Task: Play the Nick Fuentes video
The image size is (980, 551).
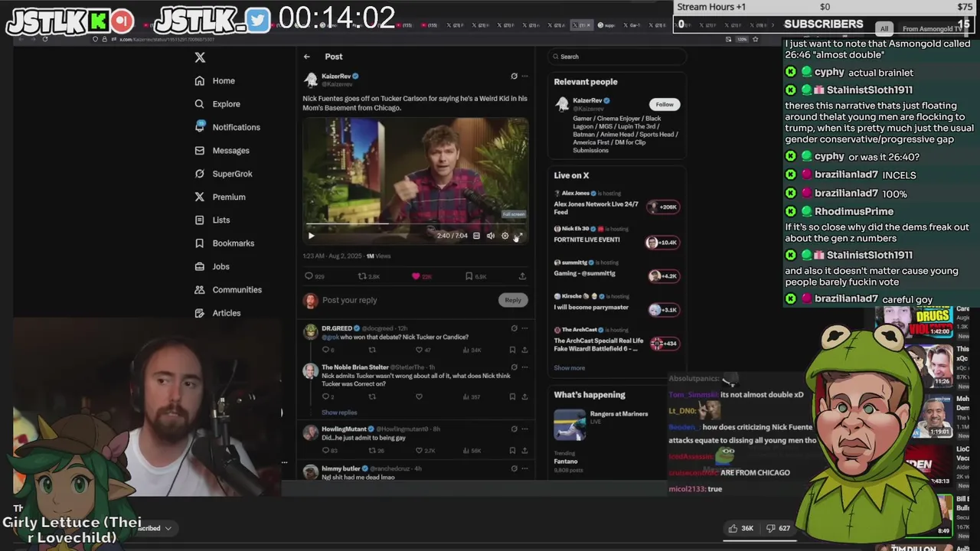Action: [x=312, y=236]
